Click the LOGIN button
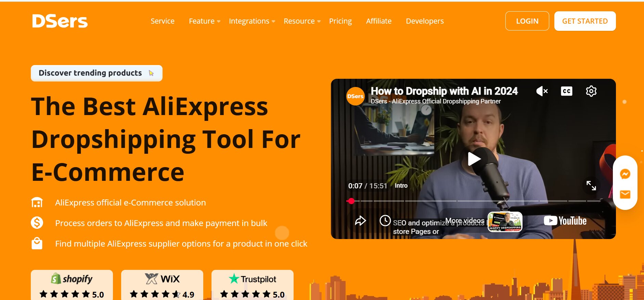 click(527, 21)
